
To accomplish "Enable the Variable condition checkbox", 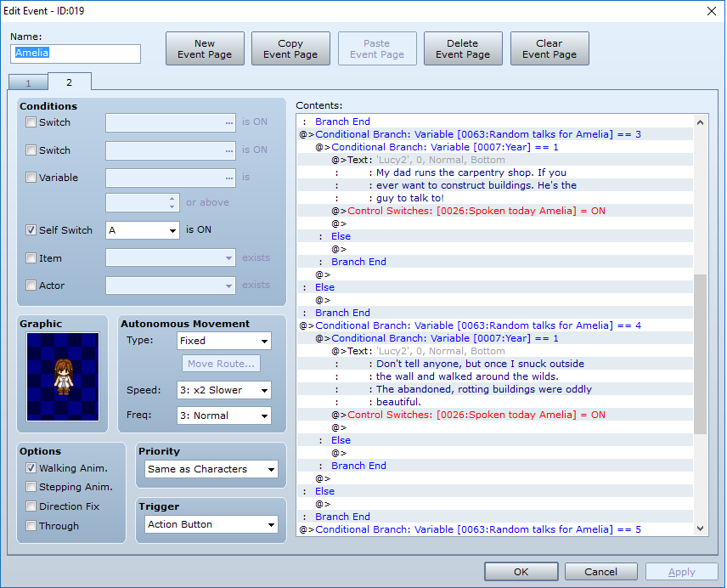I will click(x=31, y=177).
